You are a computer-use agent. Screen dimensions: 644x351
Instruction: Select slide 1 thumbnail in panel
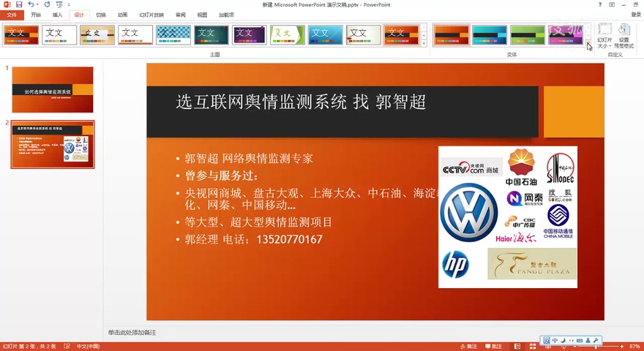click(x=53, y=89)
